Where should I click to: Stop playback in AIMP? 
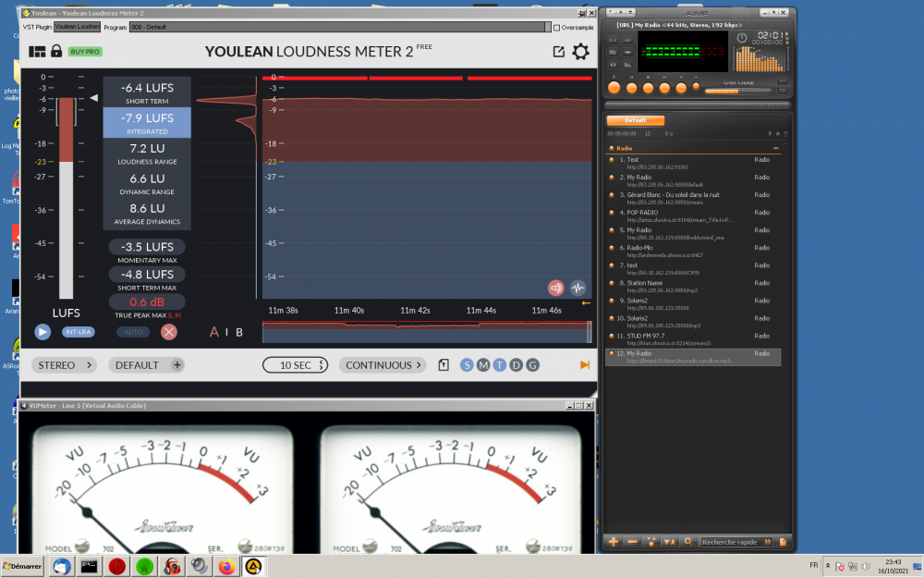[x=649, y=88]
